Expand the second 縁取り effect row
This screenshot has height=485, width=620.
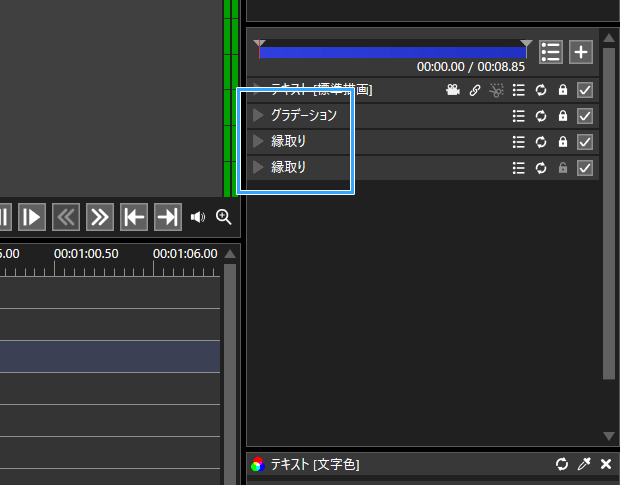click(258, 167)
